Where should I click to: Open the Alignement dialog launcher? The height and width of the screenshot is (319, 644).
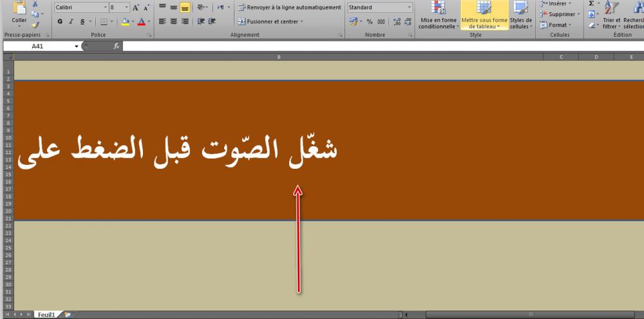pos(341,35)
